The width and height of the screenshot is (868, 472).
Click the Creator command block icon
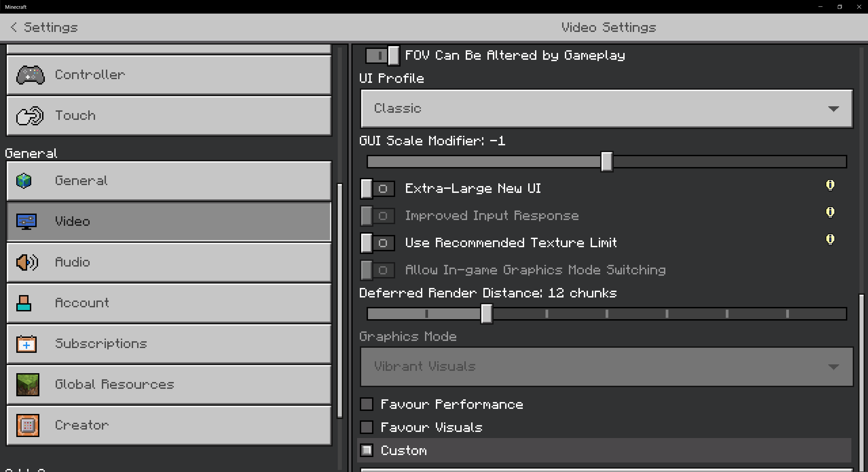coord(27,425)
